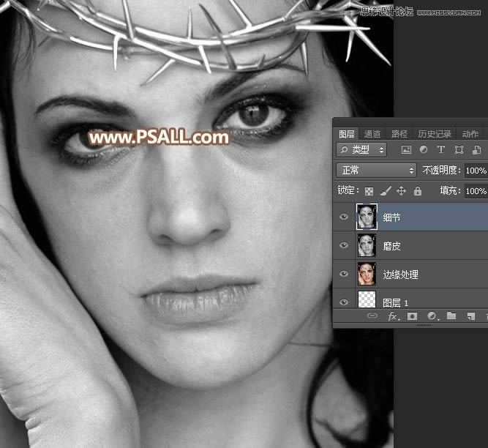Image resolution: width=488 pixels, height=448 pixels.
Task: Open the 正常 blend mode dropdown
Action: click(x=376, y=171)
